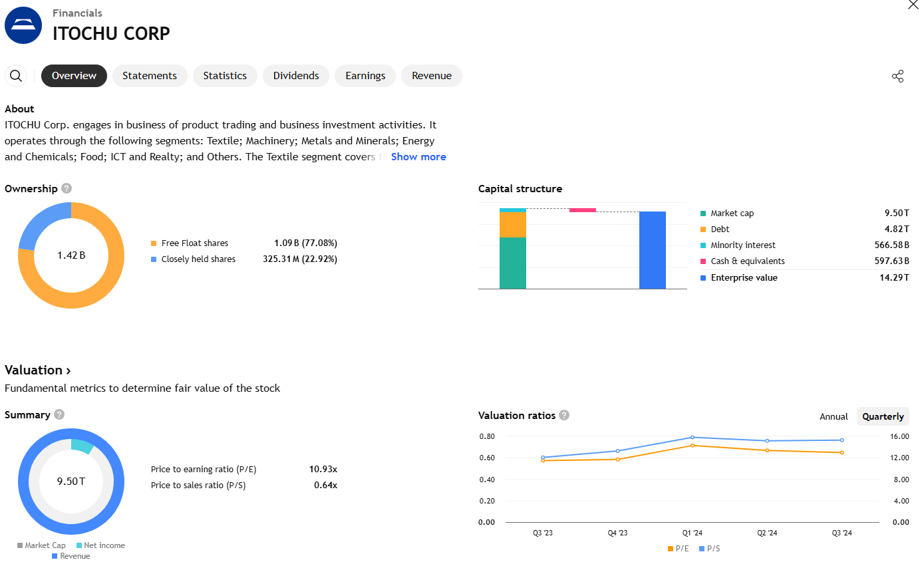This screenshot has height=568, width=924.
Task: Click the ownership donut chart center 1.42B
Action: pos(71,255)
